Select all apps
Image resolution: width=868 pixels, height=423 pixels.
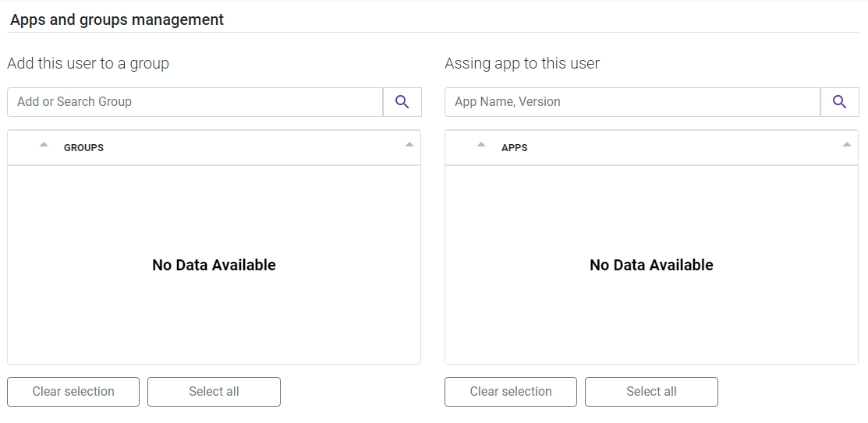[651, 392]
